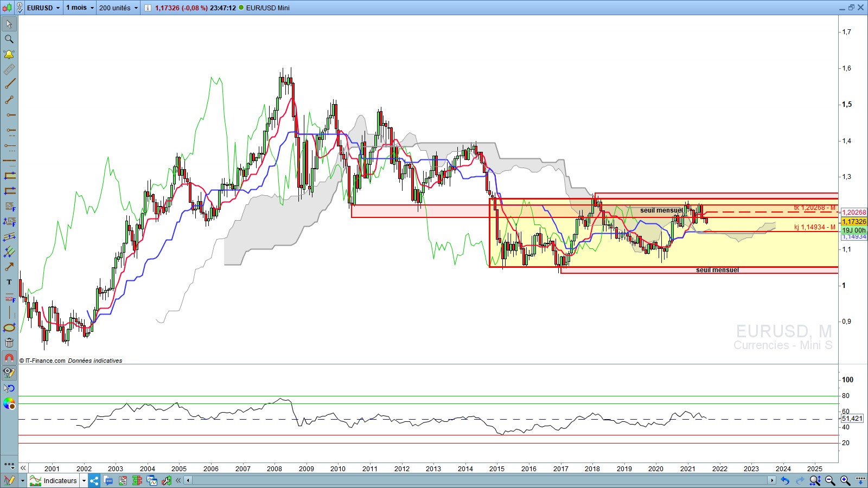The height and width of the screenshot is (488, 868).
Task: Click the 51,421 indicator value tag
Action: [852, 419]
